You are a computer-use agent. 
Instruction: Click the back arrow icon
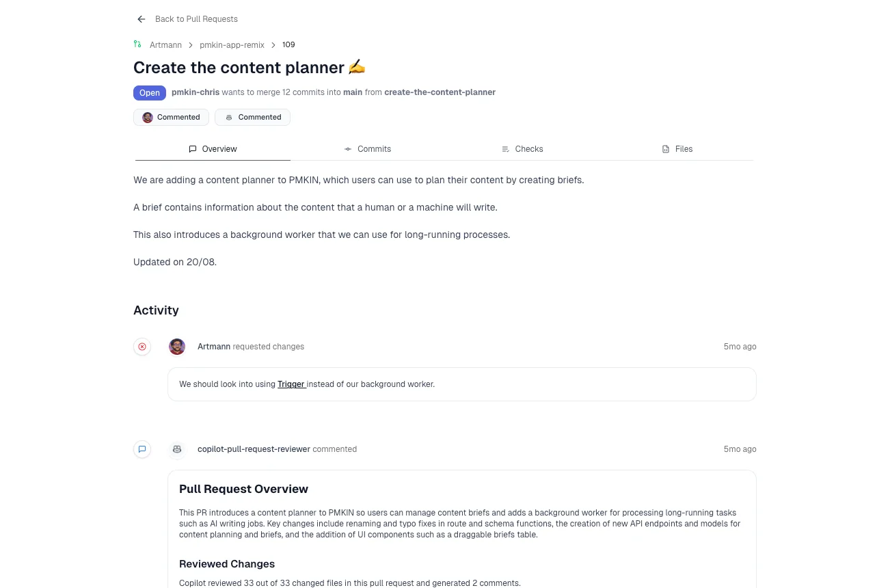(141, 19)
